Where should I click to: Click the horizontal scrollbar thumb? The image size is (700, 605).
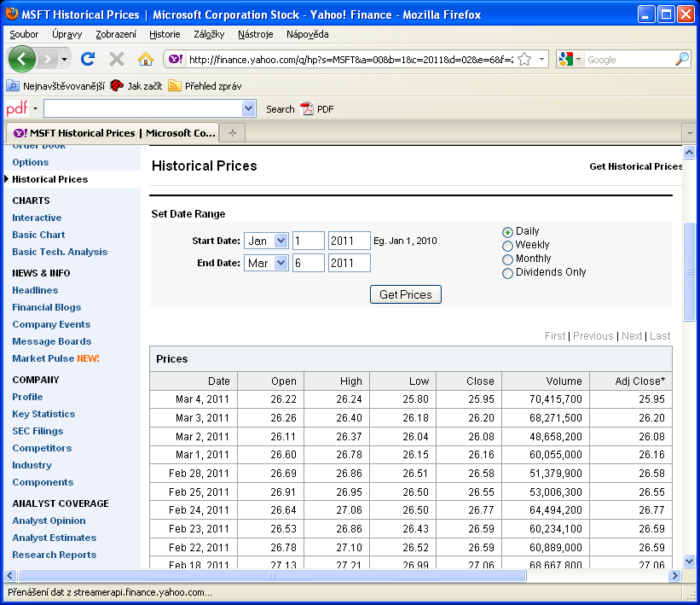[x=272, y=575]
